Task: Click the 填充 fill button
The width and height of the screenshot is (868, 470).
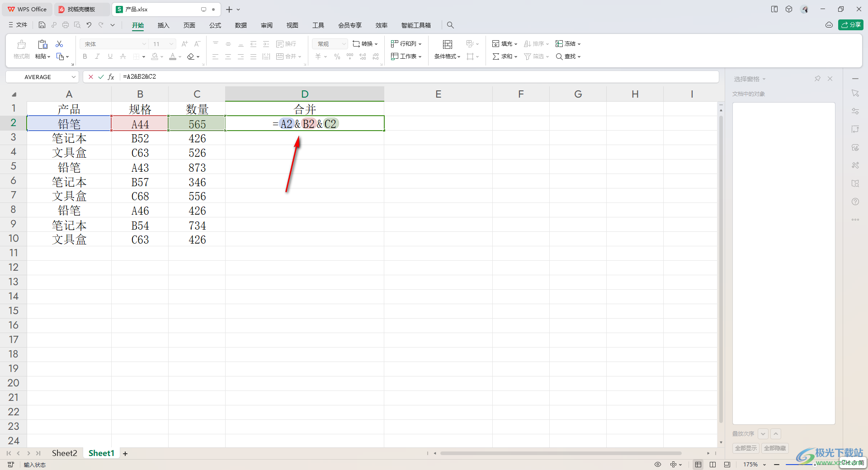Action: point(505,44)
